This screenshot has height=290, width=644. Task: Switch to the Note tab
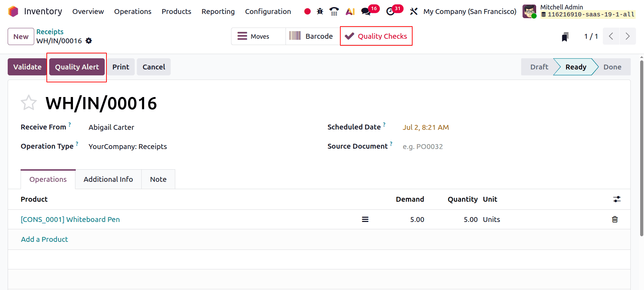pyautogui.click(x=158, y=179)
